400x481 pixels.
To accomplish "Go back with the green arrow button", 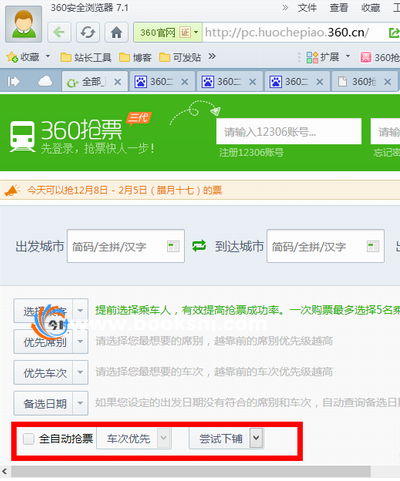I will [x=59, y=32].
